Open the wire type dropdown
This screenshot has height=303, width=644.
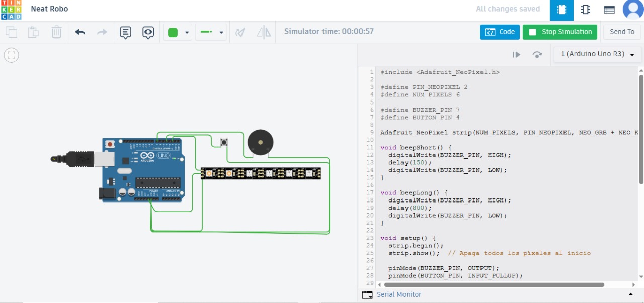pos(221,32)
